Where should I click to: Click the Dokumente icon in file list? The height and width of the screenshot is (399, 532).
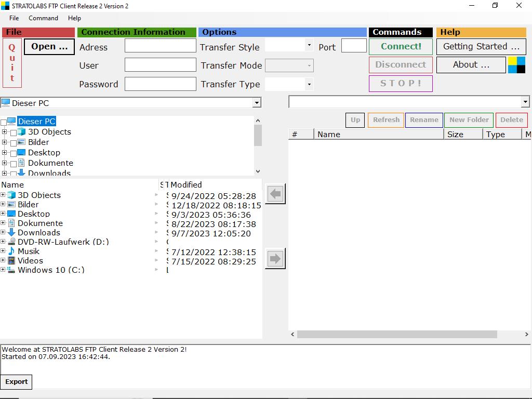[x=11, y=223]
